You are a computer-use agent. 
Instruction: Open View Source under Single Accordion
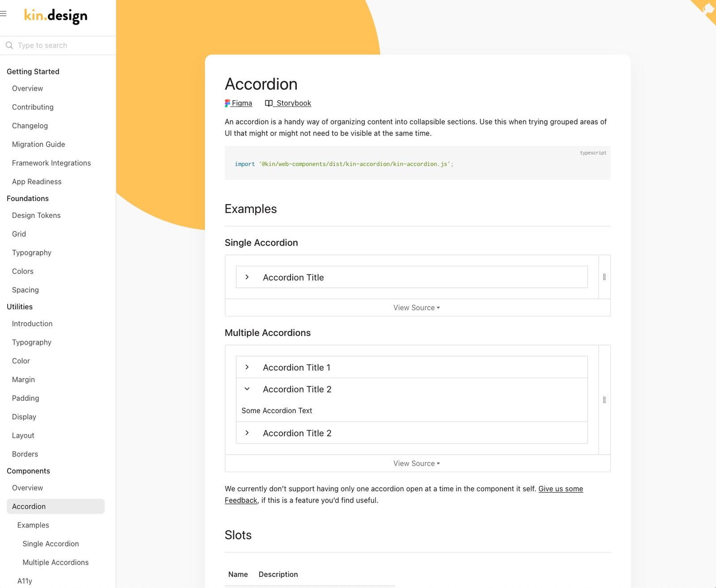click(x=417, y=308)
